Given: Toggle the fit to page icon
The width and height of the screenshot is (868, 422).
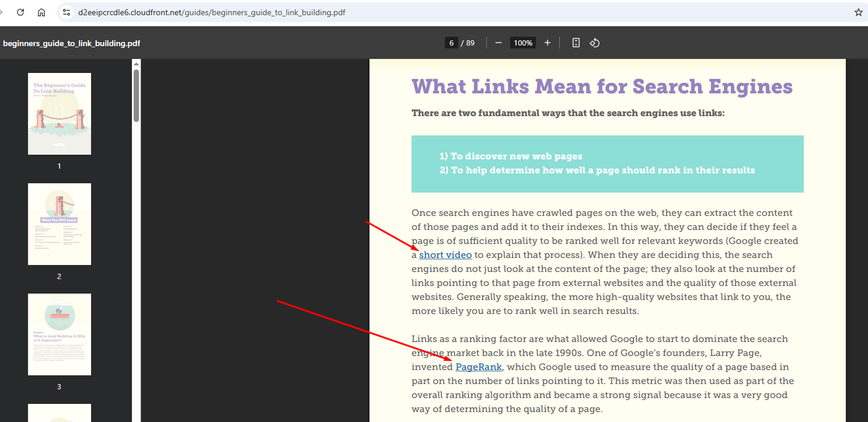Looking at the screenshot, I should coord(576,43).
